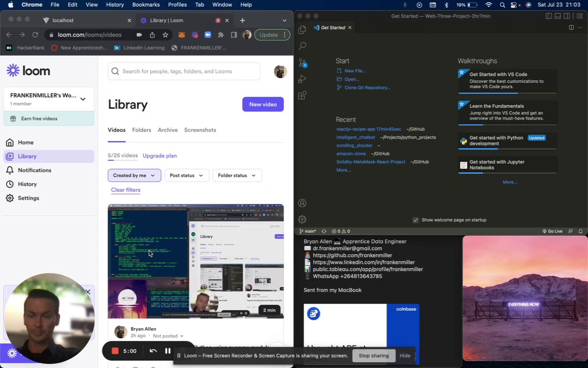588x368 pixels.
Task: Open Chrome side panel icon
Action: point(234,35)
